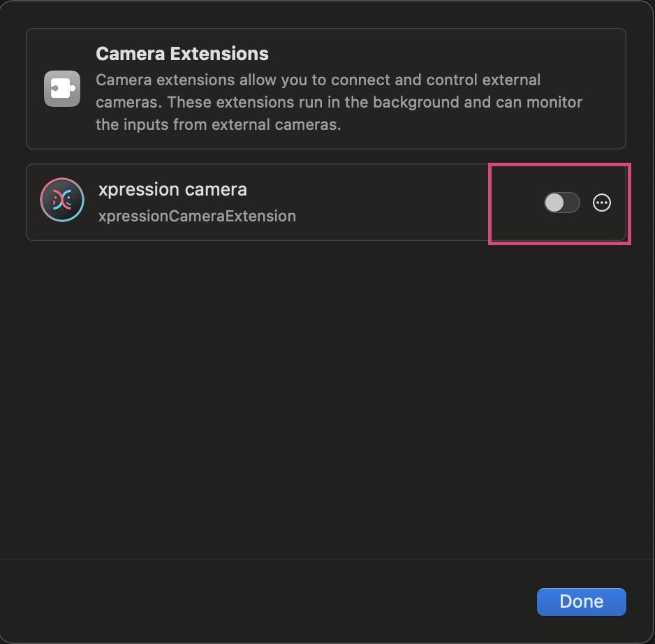Click the extension puzzle symbol in the header card
This screenshot has height=644, width=655.
[x=61, y=88]
